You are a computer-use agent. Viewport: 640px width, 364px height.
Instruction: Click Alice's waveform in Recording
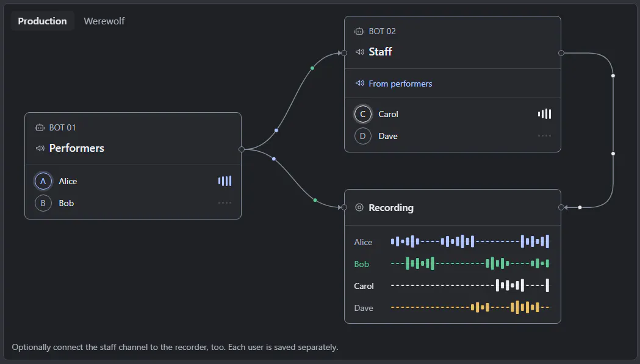(x=470, y=241)
